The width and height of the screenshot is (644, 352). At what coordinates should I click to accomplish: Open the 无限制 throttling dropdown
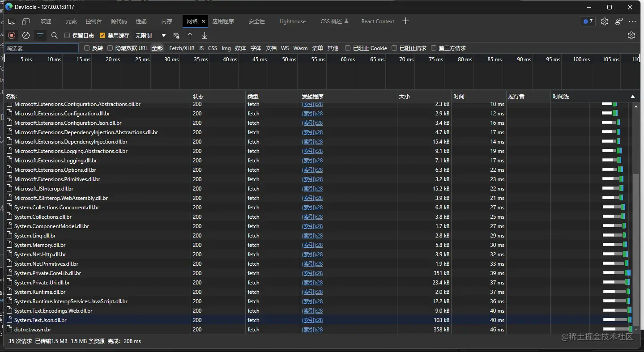(x=151, y=35)
